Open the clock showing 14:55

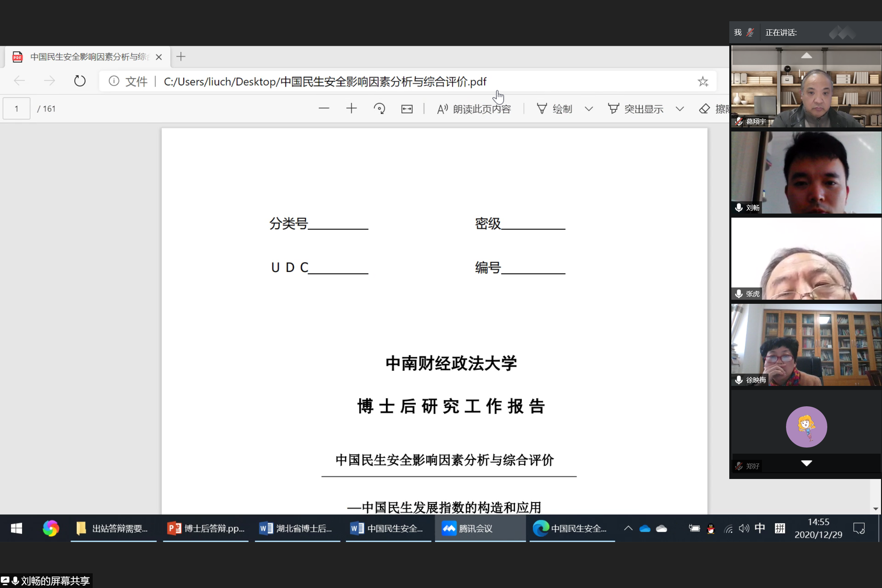(x=818, y=528)
